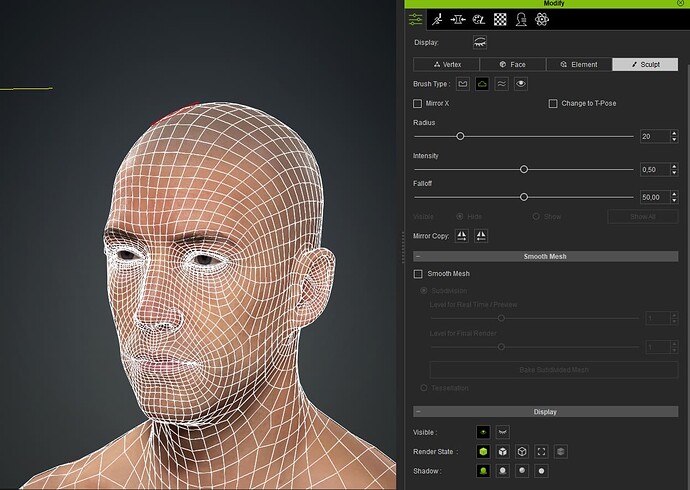Set Render State to green solid cube

point(483,452)
